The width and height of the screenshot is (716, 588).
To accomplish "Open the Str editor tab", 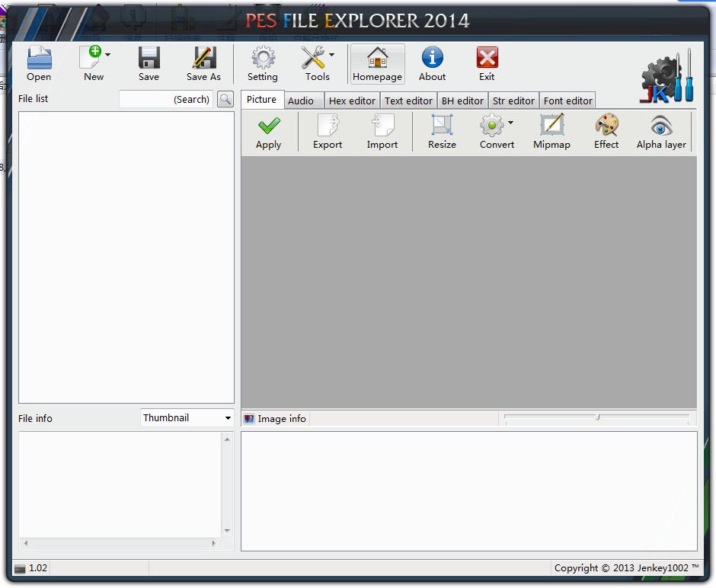I will [x=513, y=101].
